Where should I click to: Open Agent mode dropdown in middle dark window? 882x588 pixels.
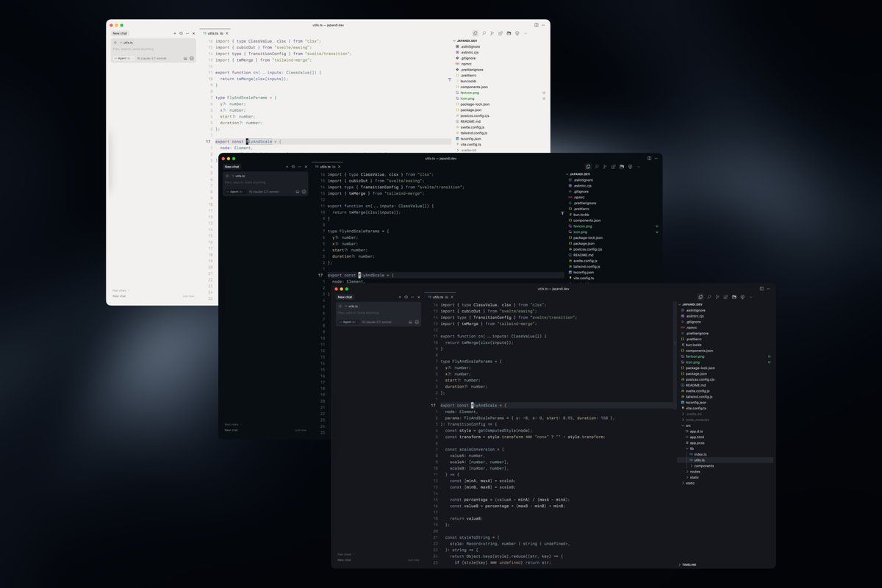point(234,191)
